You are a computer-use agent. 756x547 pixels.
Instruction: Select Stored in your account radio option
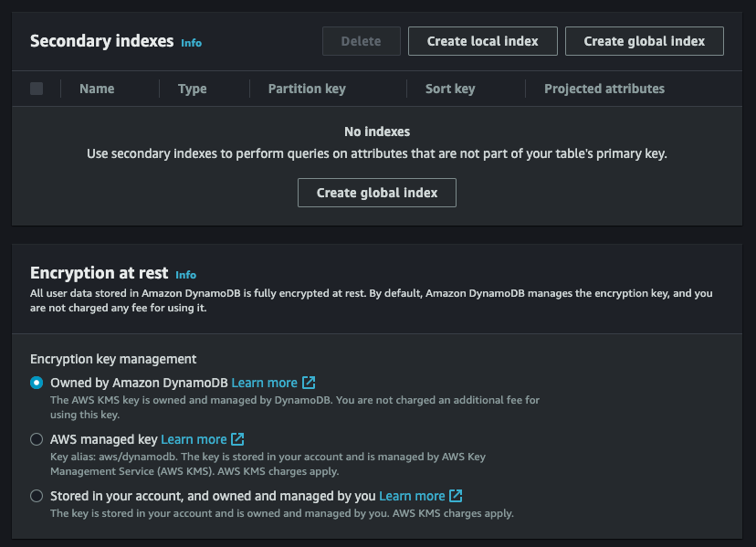pos(37,496)
